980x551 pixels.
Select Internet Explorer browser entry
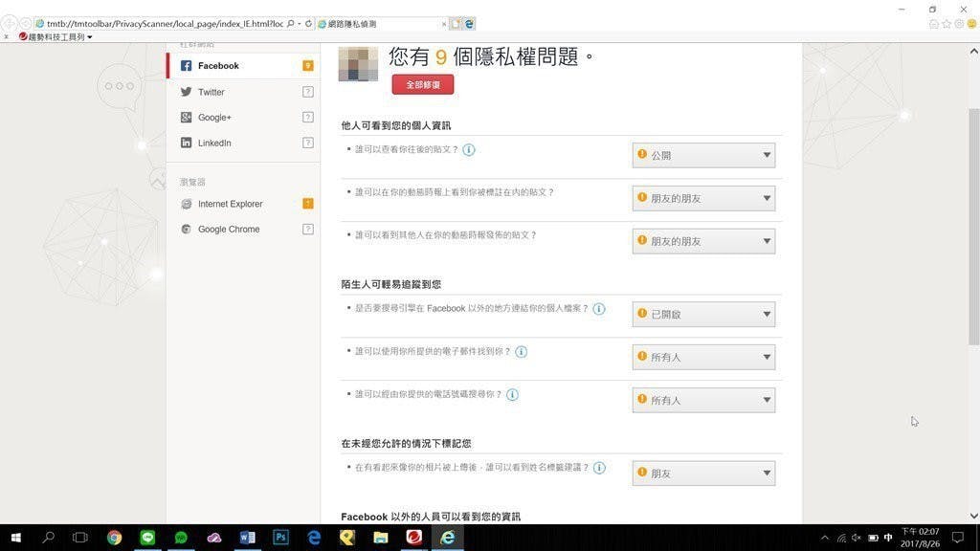tap(230, 204)
